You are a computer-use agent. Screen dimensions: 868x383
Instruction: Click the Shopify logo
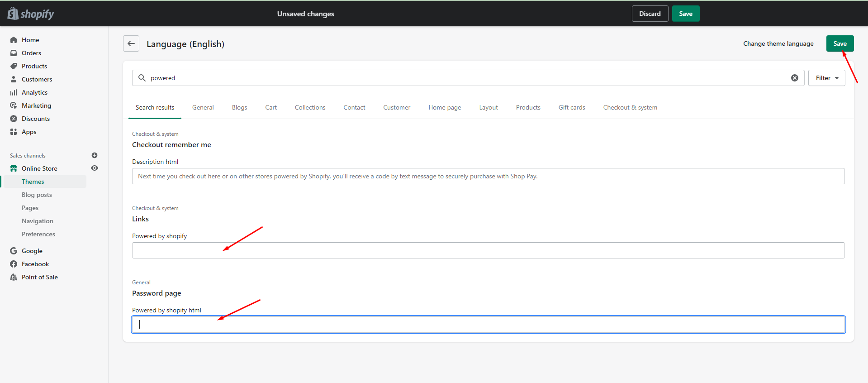[31, 14]
